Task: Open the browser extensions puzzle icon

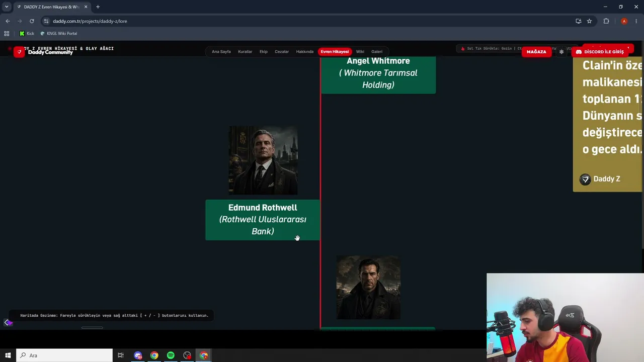Action: [606, 21]
